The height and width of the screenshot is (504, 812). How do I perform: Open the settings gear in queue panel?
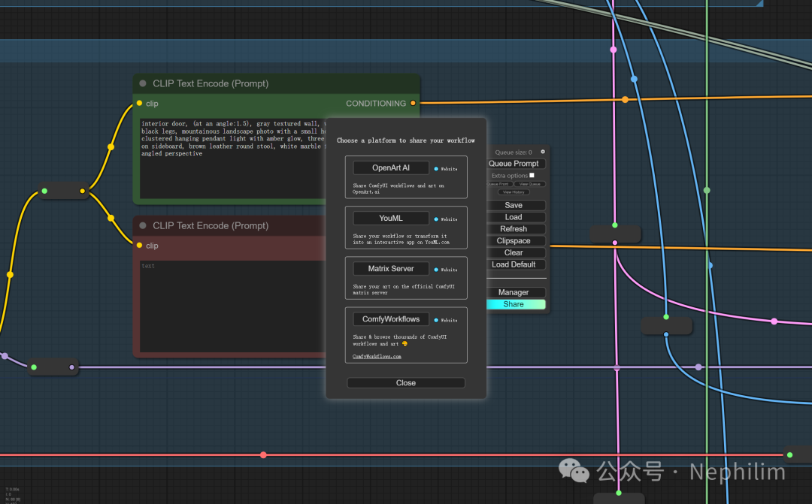[543, 152]
